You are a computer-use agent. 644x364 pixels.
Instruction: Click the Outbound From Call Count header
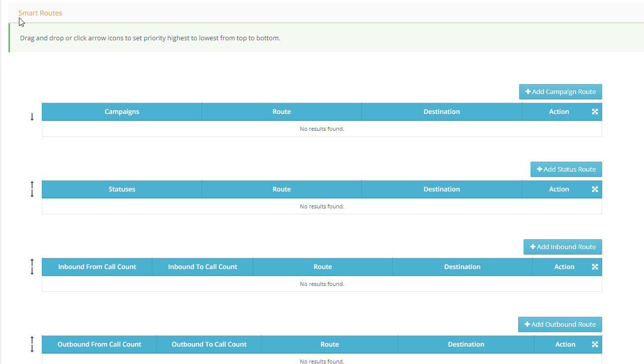(x=100, y=344)
